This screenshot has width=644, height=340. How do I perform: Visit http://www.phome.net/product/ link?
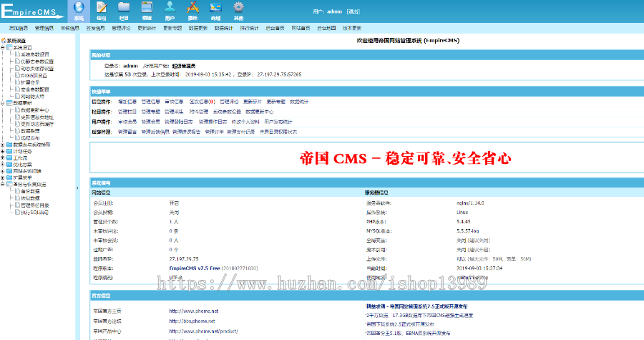tap(204, 331)
